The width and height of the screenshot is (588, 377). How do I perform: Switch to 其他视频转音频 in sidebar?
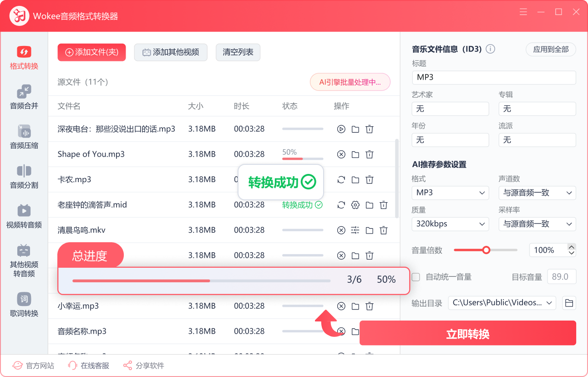(x=24, y=259)
